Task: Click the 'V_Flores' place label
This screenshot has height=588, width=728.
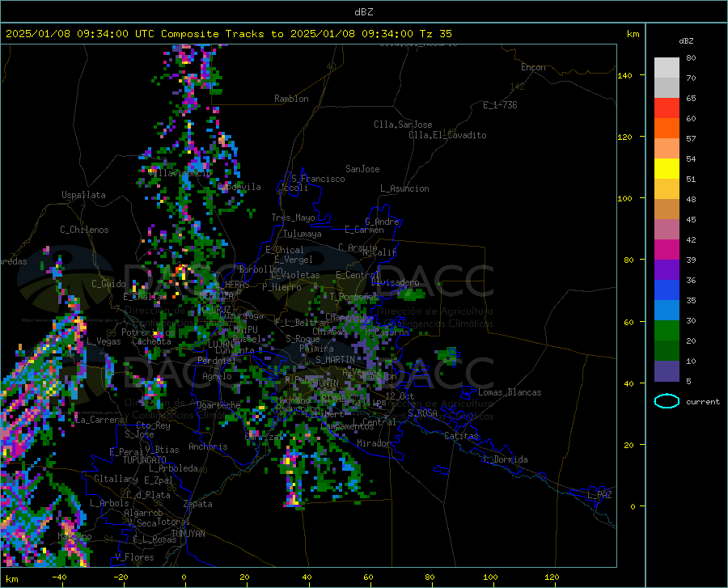Action: pyautogui.click(x=134, y=557)
